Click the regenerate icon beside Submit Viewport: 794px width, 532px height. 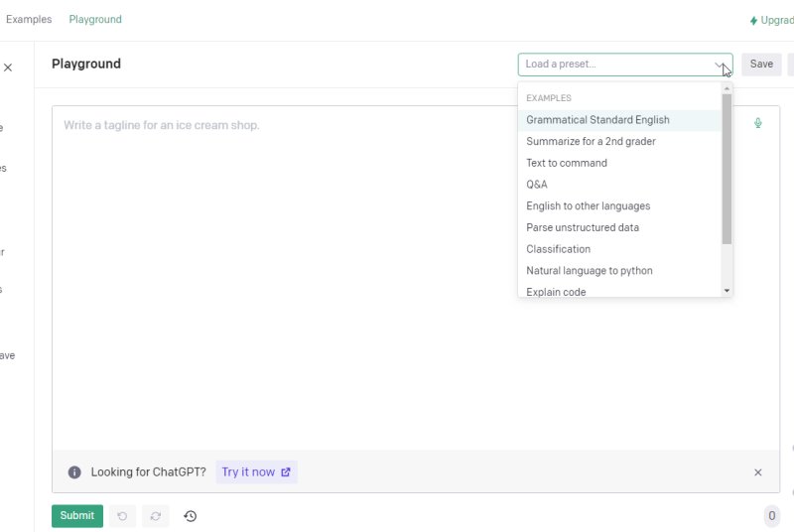click(156, 516)
